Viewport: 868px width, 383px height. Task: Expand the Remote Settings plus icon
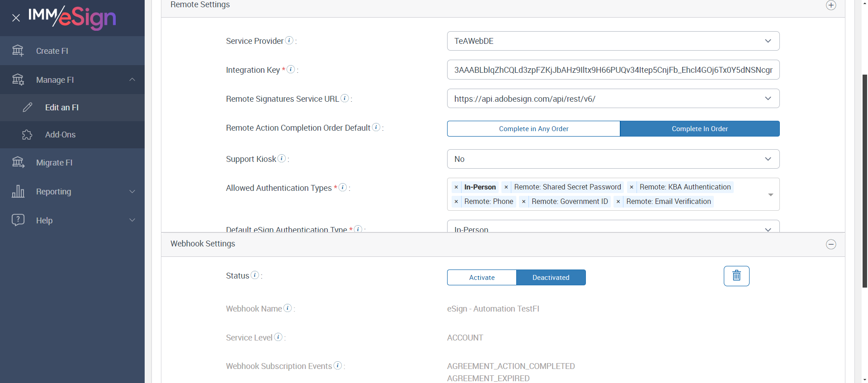[831, 5]
